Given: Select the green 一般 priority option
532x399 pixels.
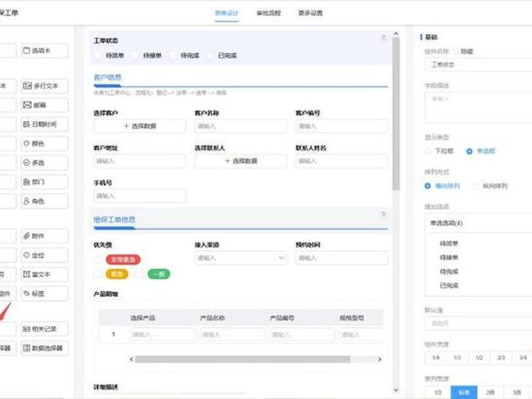Looking at the screenshot, I should 159,274.
